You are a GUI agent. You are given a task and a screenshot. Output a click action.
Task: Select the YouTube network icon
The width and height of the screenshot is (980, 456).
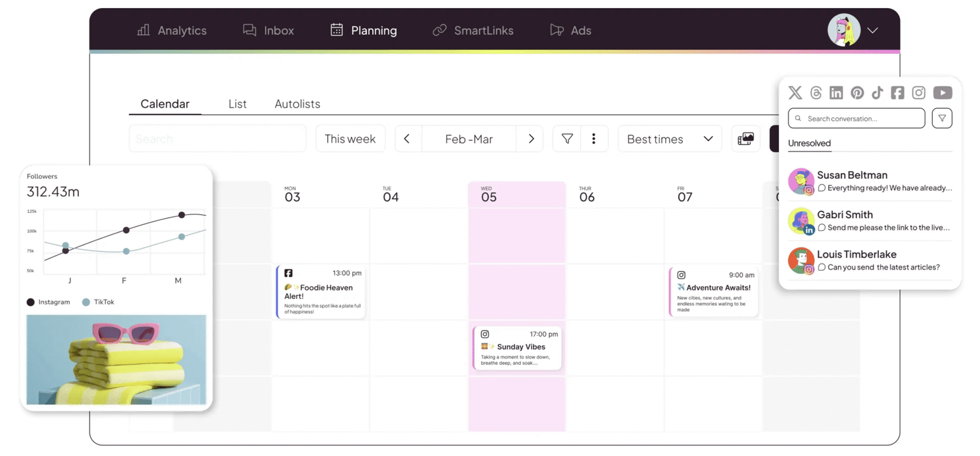pyautogui.click(x=942, y=93)
